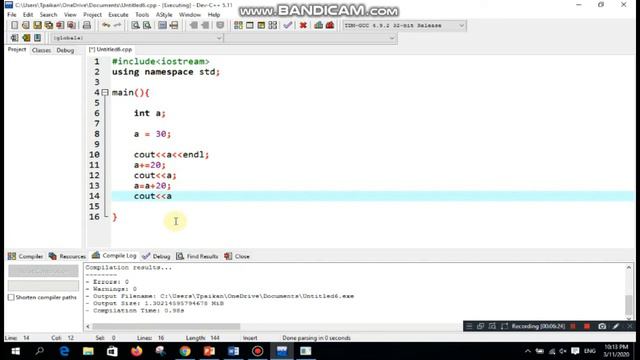
Task: Toggle the Shorten compiler paths checkbox
Action: (11, 297)
